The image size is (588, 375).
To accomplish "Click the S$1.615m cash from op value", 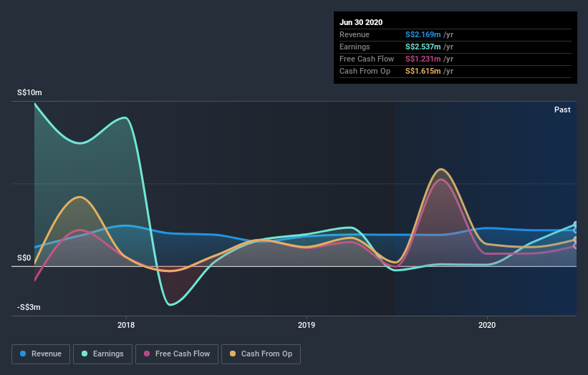I will tap(423, 71).
